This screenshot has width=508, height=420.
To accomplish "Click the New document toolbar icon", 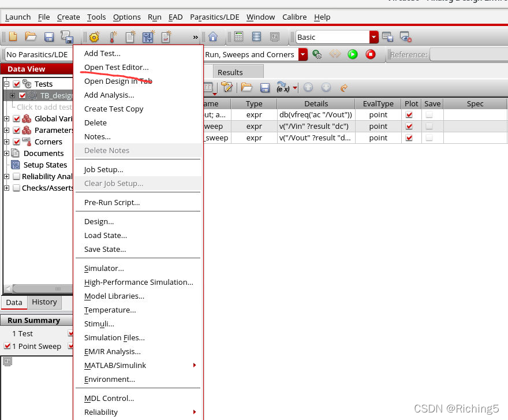I will click(x=13, y=36).
